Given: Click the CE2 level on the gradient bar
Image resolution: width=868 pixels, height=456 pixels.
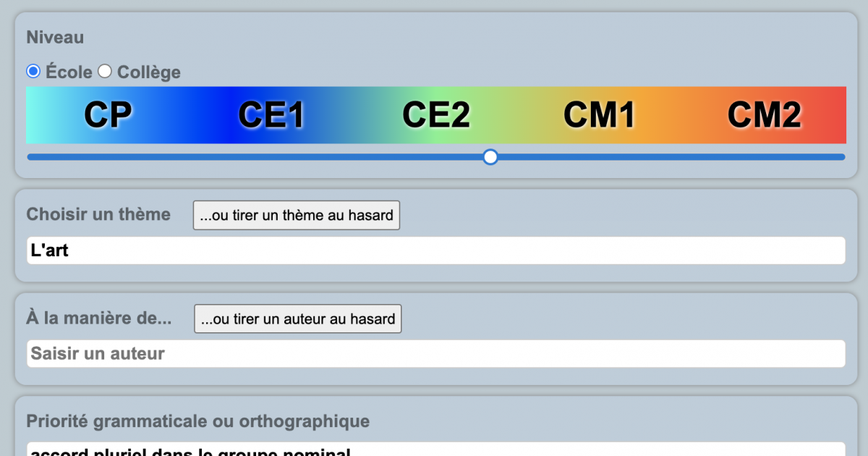Looking at the screenshot, I should pos(435,115).
